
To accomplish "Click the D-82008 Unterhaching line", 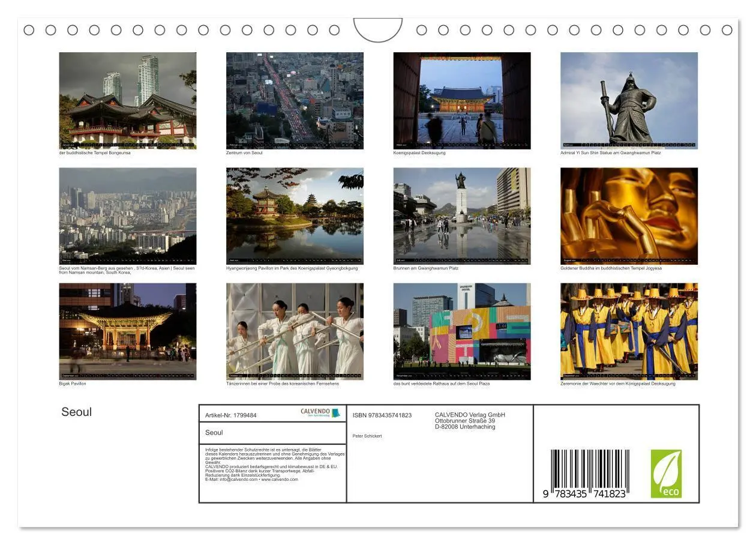I will (x=465, y=427).
